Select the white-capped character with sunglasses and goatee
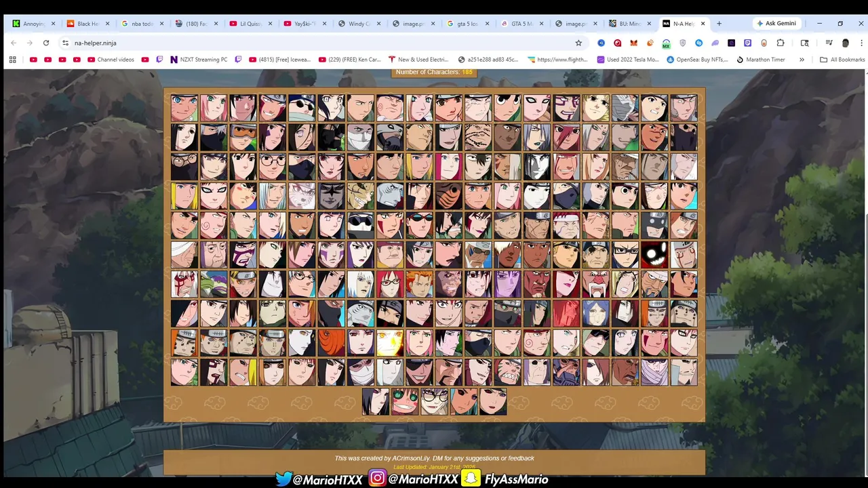Screen dimensions: 868x488 tap(478, 255)
